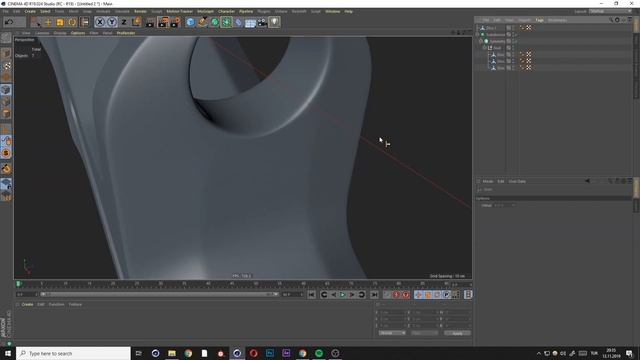Select the Scale tool icon

tap(60, 22)
